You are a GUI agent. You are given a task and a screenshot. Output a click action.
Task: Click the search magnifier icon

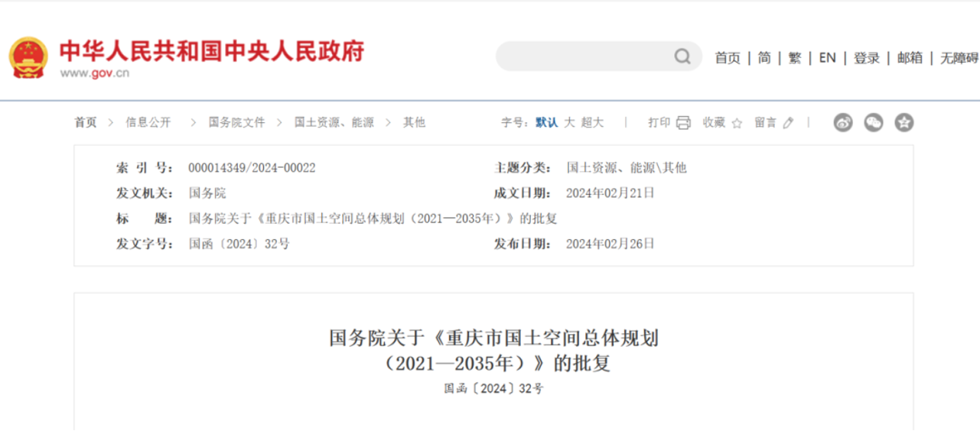coord(682,57)
